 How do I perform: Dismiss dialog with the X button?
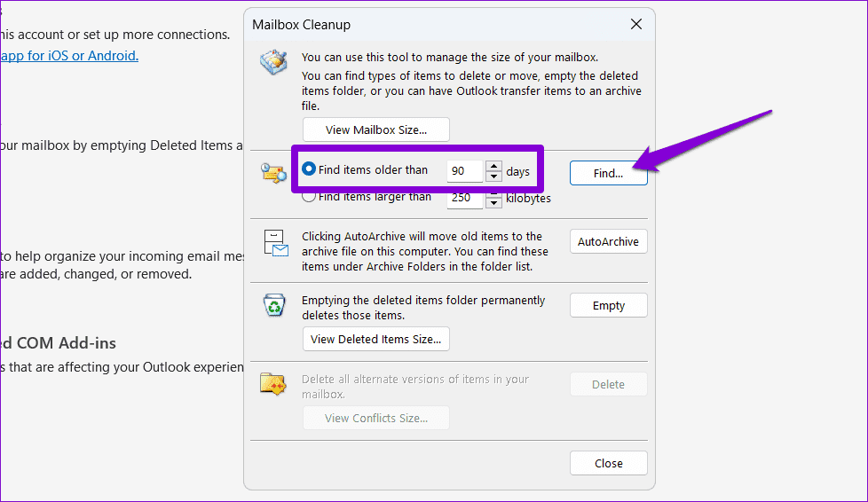(636, 24)
